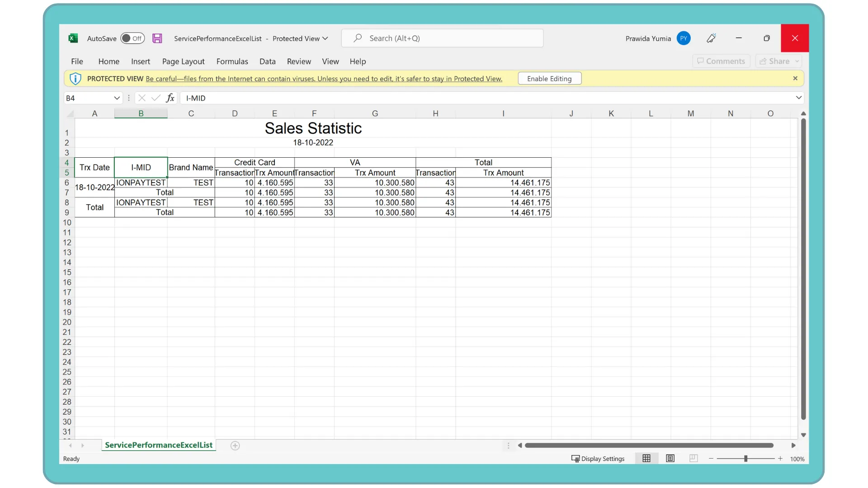The height and width of the screenshot is (488, 868).
Task: Click the Insert Function fx icon
Action: (170, 98)
